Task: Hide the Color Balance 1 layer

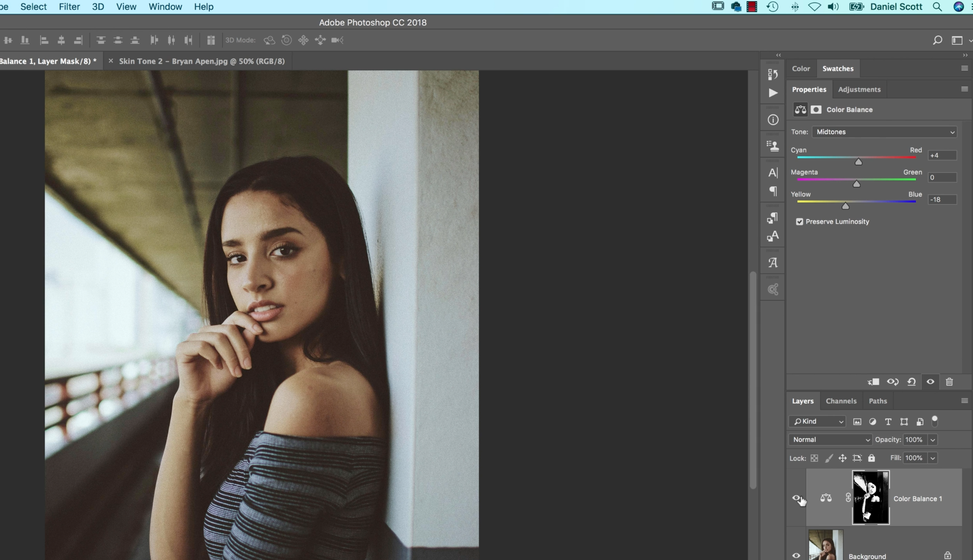Action: [x=797, y=498]
